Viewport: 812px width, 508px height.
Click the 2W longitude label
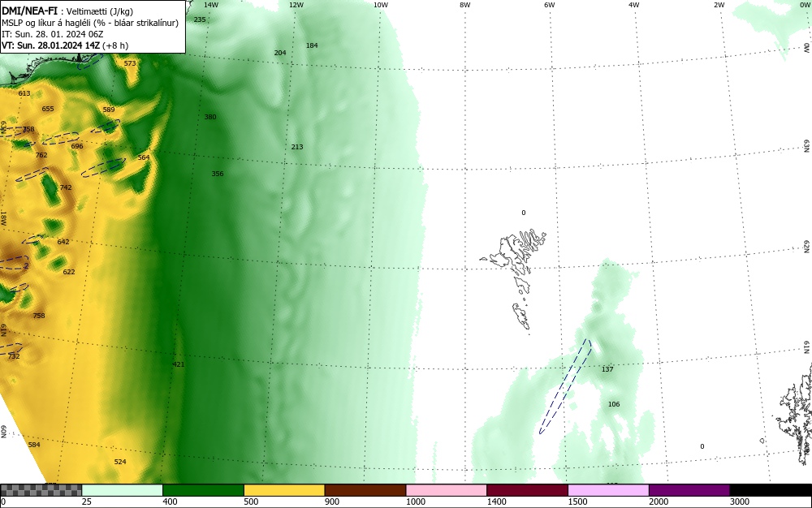tap(719, 5)
